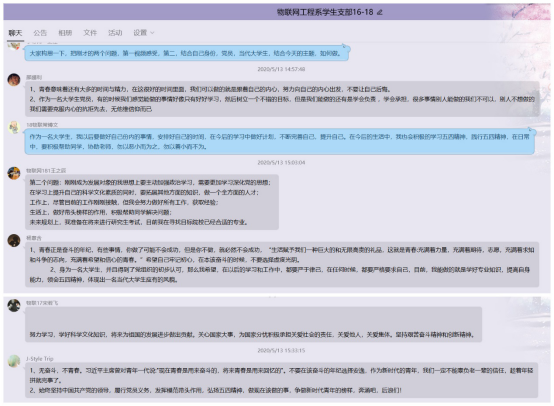The height and width of the screenshot is (406, 554).
Task: Click the partially hidden avatar at top
Action: (14, 46)
